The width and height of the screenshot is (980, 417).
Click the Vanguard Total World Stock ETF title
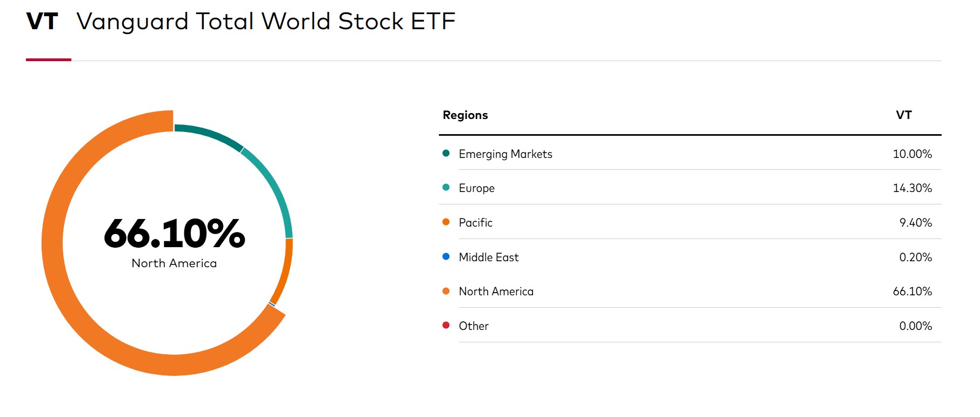pyautogui.click(x=266, y=22)
